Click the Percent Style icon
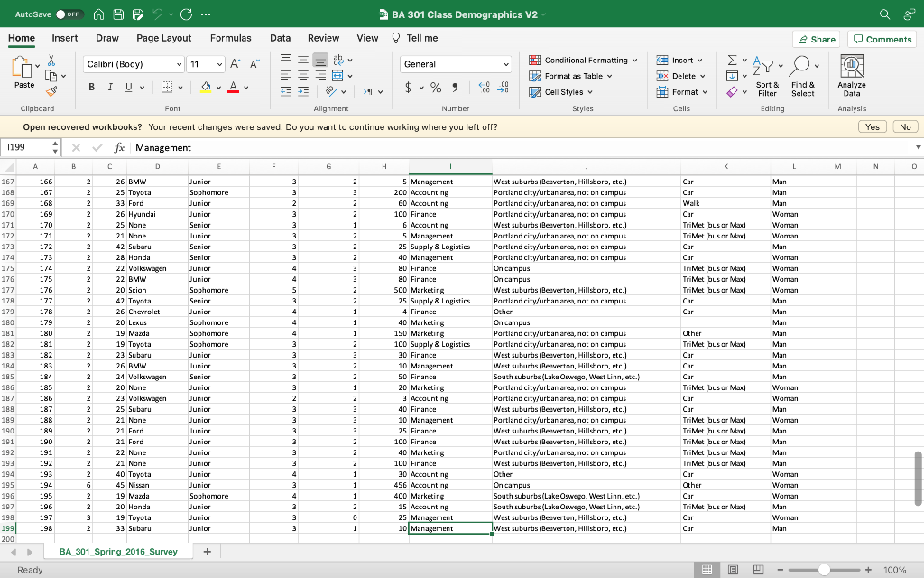The image size is (924, 578). [x=435, y=88]
